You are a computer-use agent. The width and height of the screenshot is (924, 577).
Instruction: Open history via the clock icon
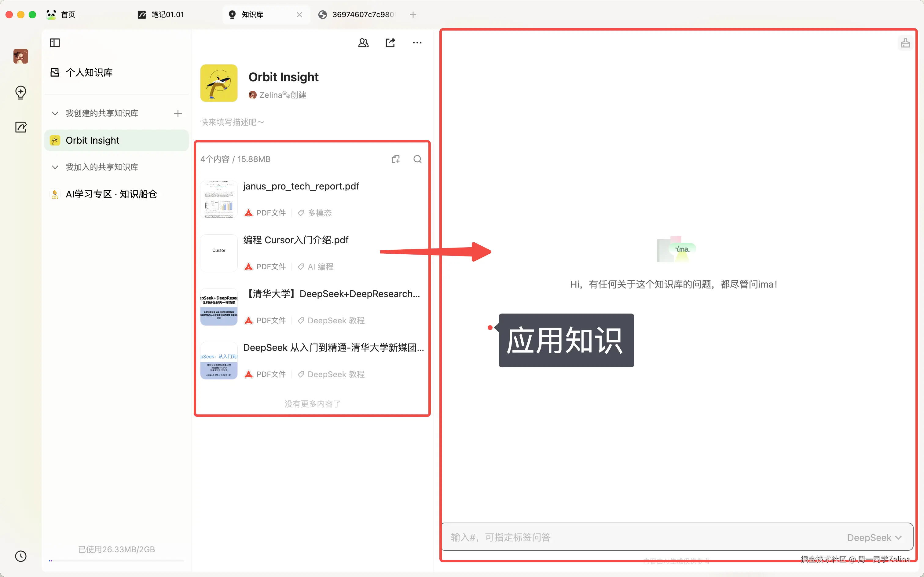tap(20, 556)
